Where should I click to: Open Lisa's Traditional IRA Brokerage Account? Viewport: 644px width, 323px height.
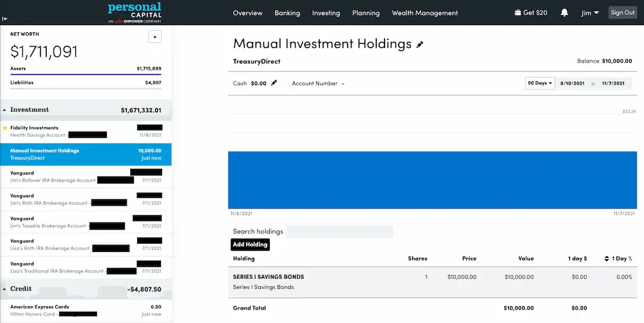pos(86,267)
